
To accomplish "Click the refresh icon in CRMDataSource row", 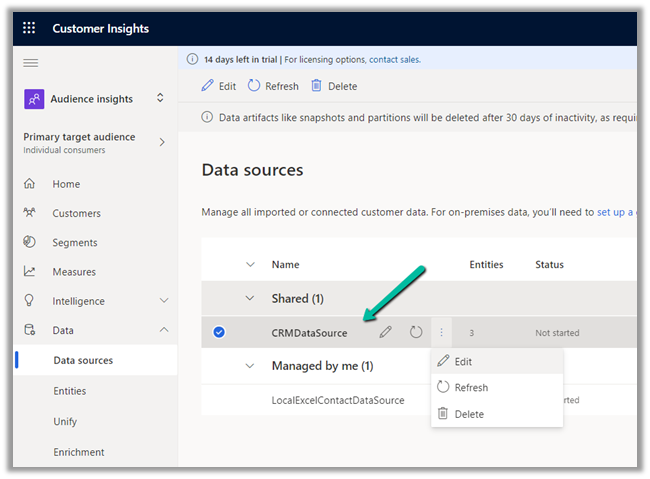I will tap(416, 332).
